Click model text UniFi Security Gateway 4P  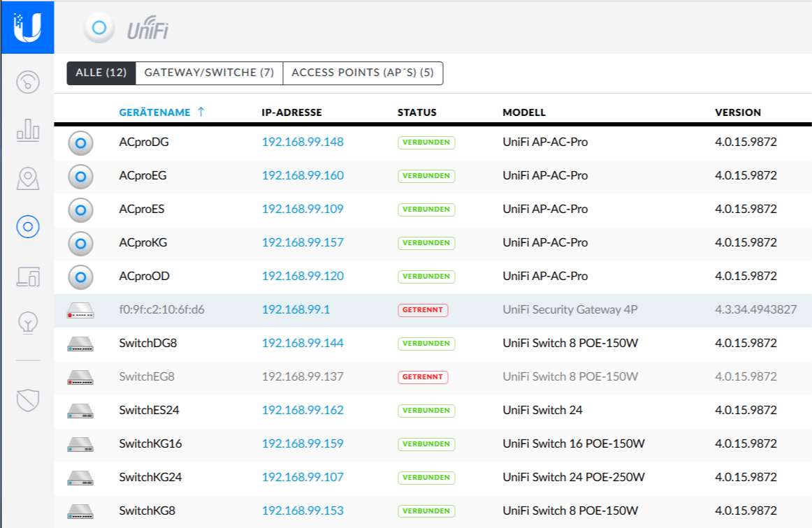click(x=570, y=309)
